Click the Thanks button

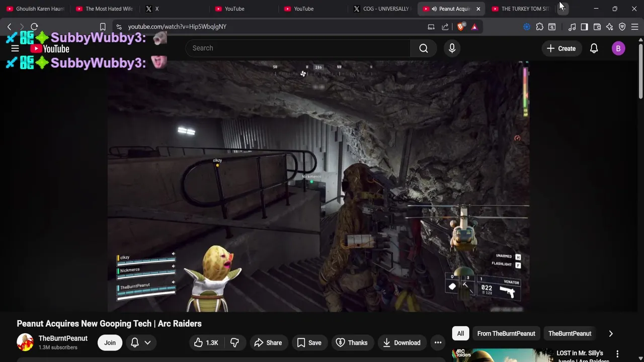(352, 343)
